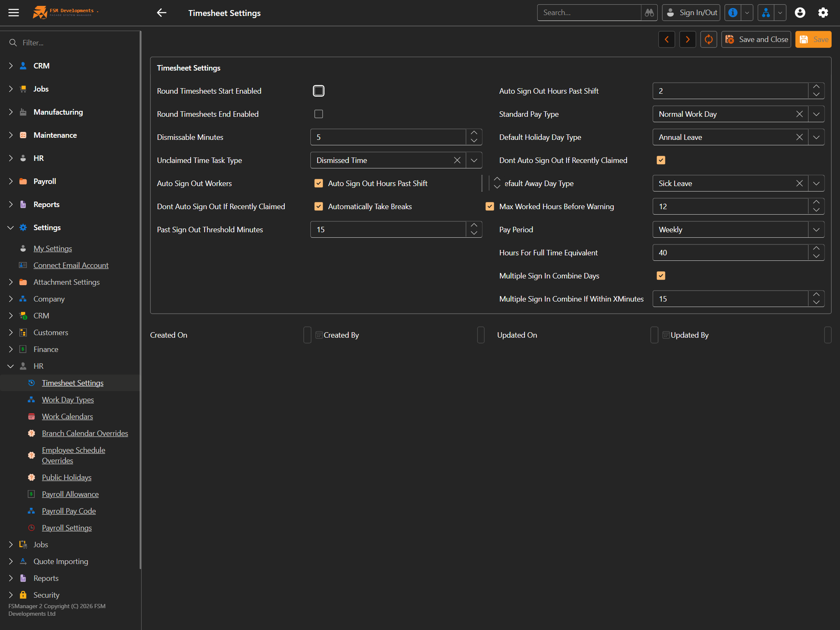Click the Work Calendars icon
840x630 pixels.
[x=31, y=417]
